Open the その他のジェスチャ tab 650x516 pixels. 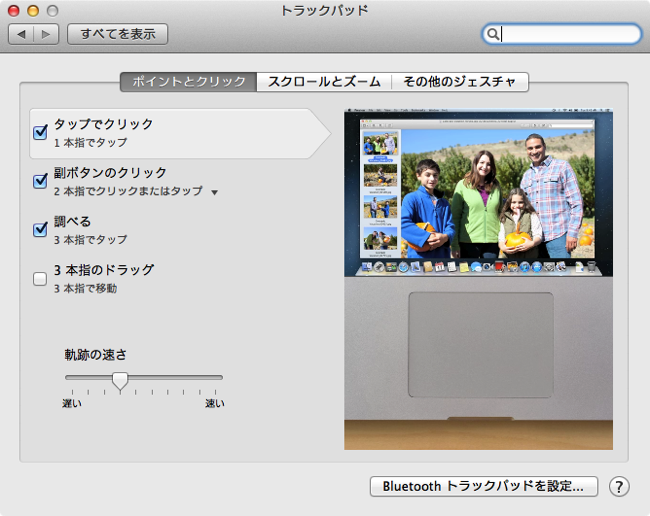click(460, 82)
